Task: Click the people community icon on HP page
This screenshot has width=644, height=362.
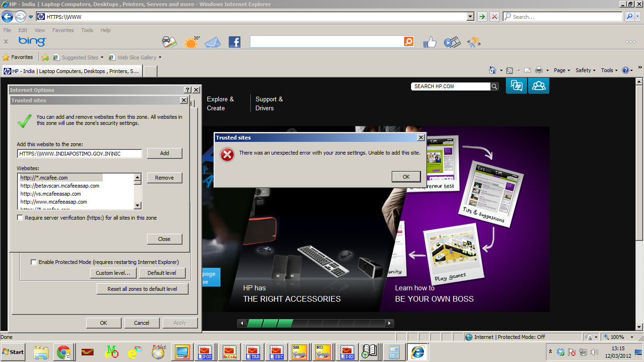Action: 538,86
